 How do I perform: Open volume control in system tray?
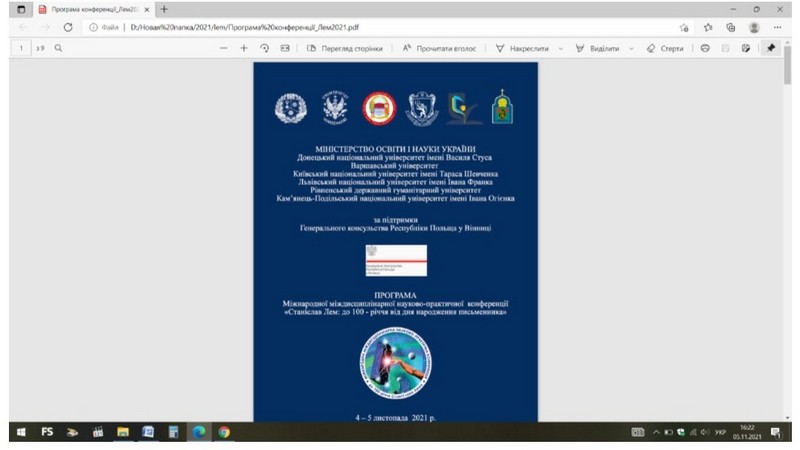coord(706,432)
